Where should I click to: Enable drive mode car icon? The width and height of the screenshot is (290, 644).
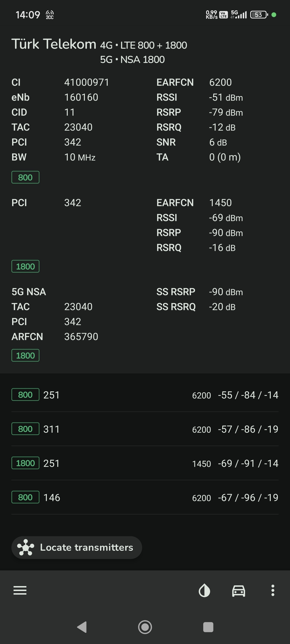238,591
